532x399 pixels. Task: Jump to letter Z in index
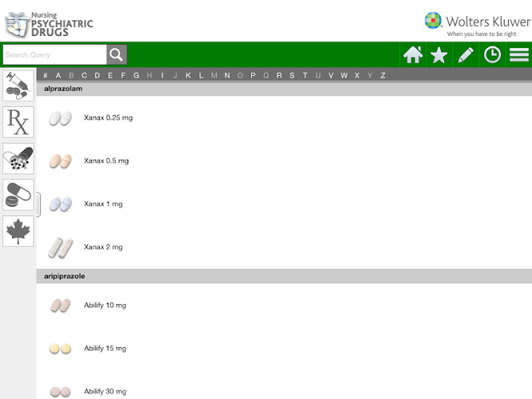click(x=383, y=75)
